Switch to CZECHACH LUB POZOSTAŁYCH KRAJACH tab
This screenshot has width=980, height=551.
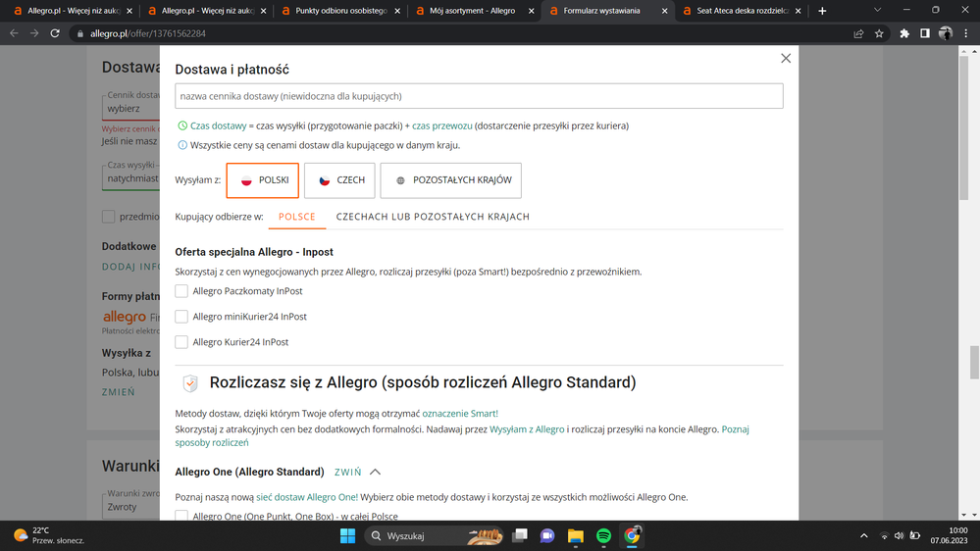point(433,216)
